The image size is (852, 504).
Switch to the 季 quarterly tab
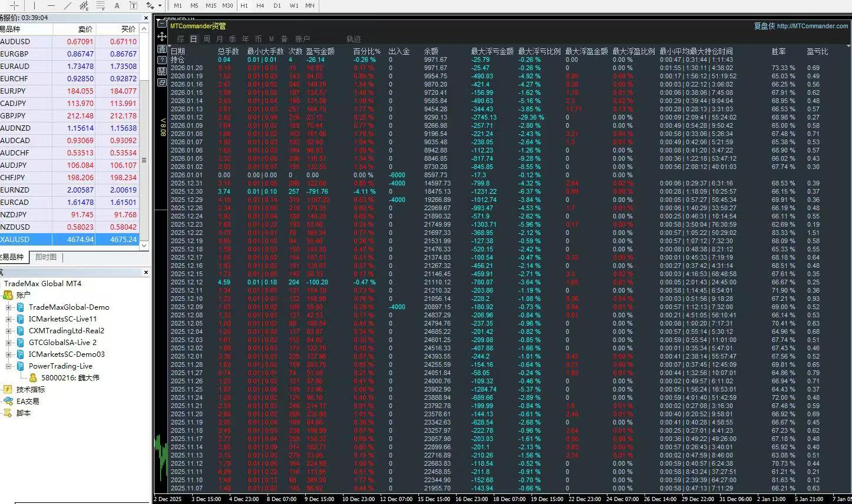point(233,39)
